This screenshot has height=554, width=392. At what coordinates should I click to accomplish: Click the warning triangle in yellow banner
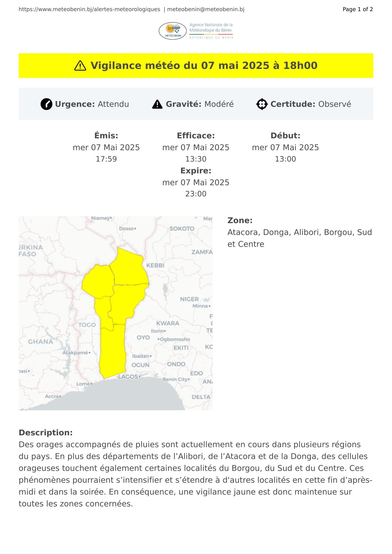point(80,66)
